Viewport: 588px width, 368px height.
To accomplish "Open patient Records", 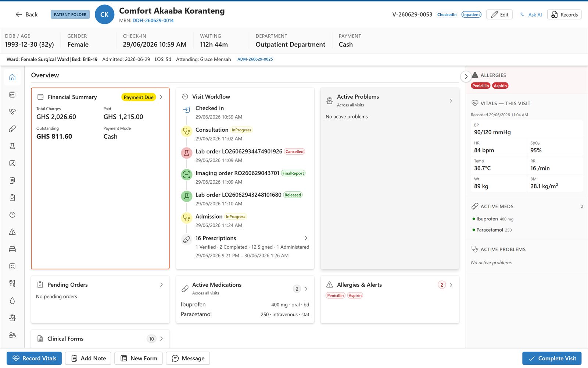I will click(564, 15).
